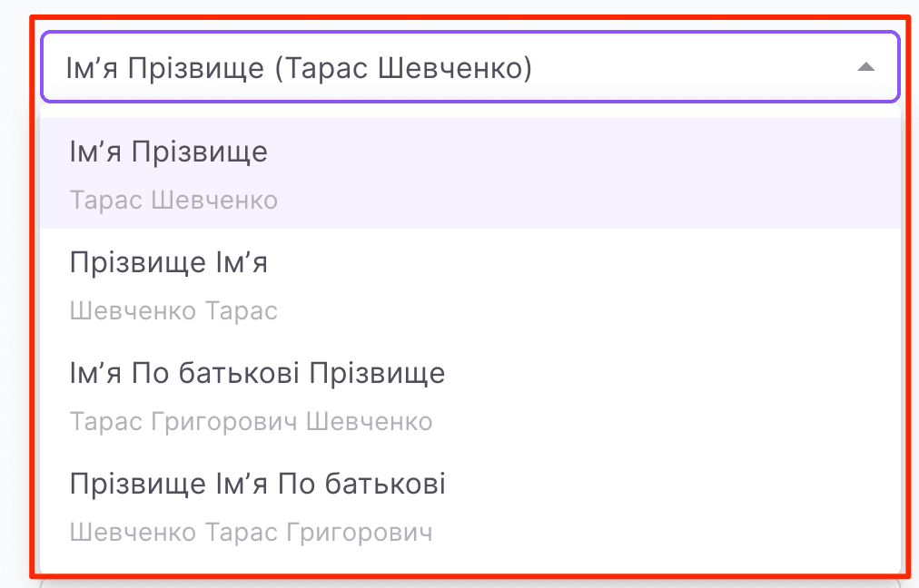Screen dimensions: 919x588
Task: Close the options list via the collapse arrow
Action: click(866, 66)
